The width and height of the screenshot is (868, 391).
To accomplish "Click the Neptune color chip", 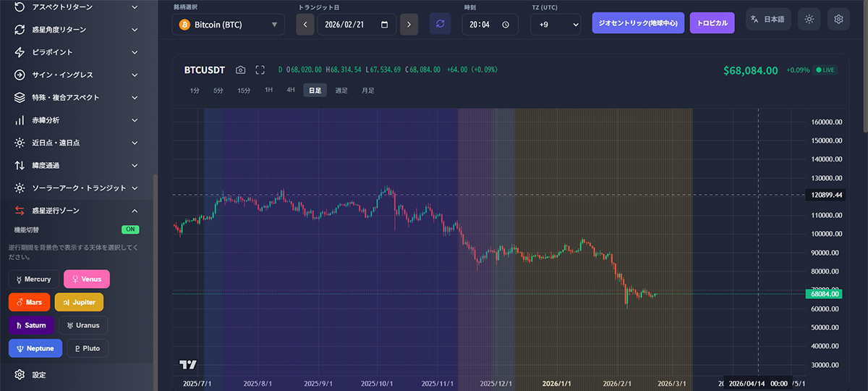I will [x=35, y=348].
